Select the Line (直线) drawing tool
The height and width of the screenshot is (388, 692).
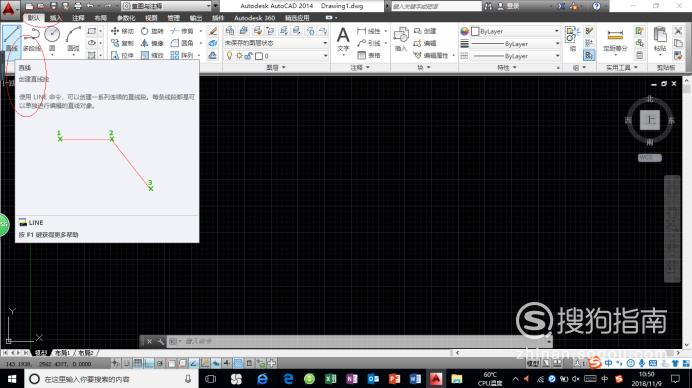[x=11, y=38]
